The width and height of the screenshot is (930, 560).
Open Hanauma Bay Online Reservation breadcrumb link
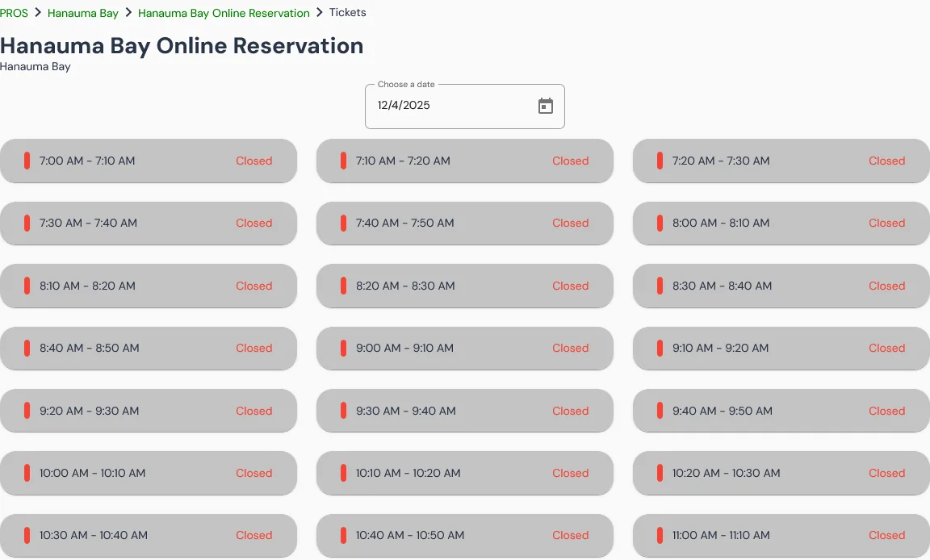pyautogui.click(x=224, y=13)
